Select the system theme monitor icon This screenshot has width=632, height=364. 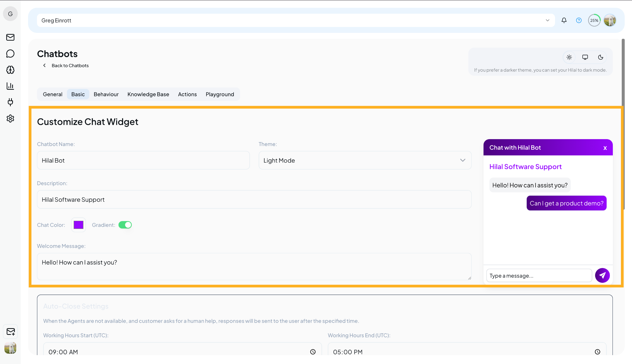(x=585, y=57)
